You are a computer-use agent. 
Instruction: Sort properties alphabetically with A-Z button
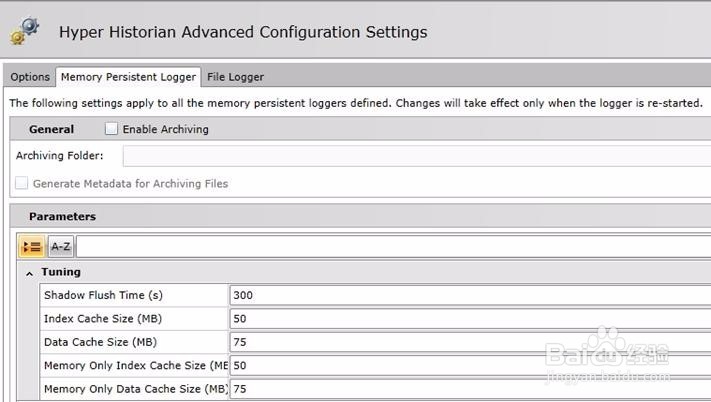point(61,246)
